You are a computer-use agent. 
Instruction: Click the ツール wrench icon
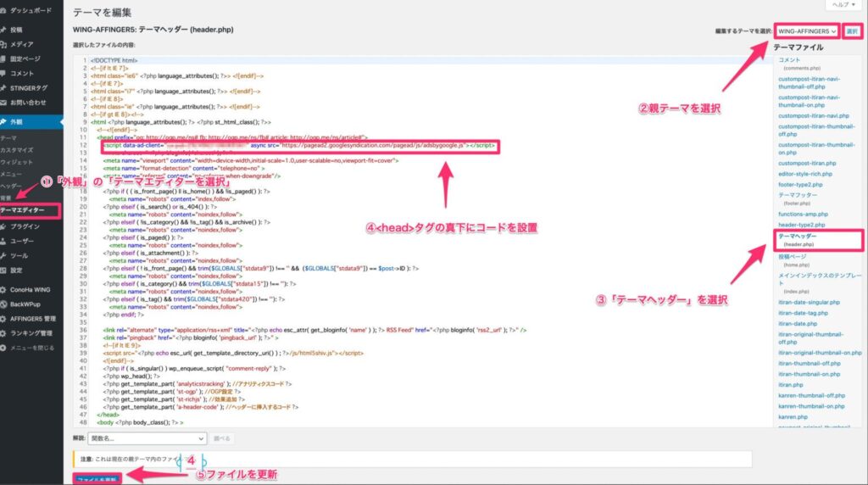click(x=3, y=256)
